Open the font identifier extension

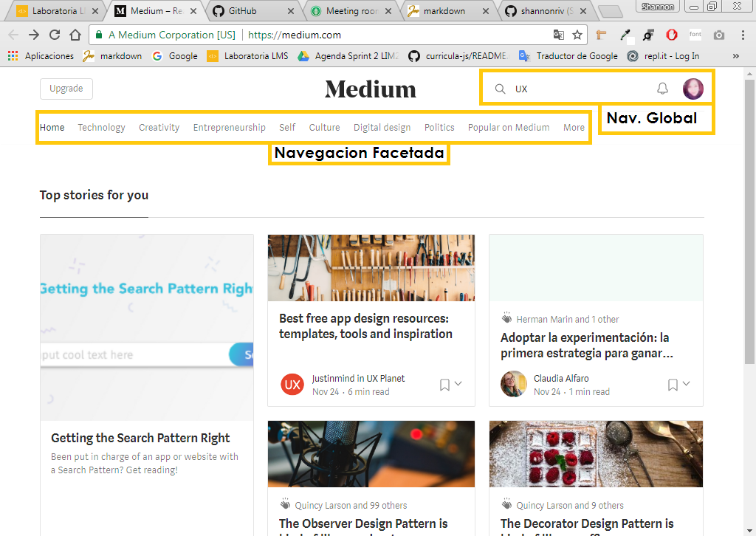695,34
